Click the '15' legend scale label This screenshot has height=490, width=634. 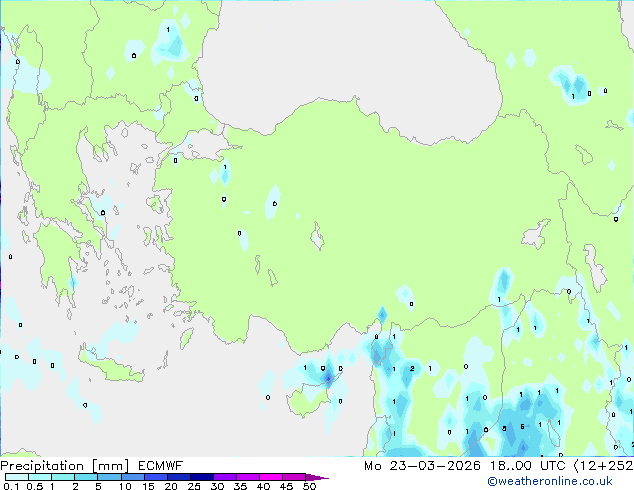coord(148,486)
